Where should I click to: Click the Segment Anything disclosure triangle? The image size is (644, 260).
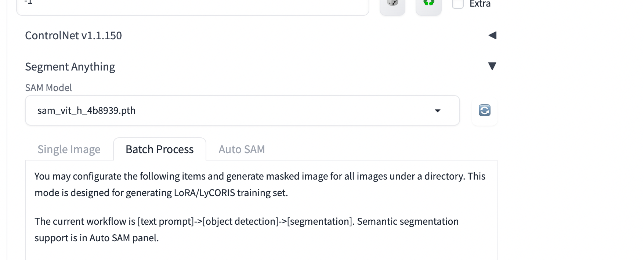pyautogui.click(x=492, y=66)
